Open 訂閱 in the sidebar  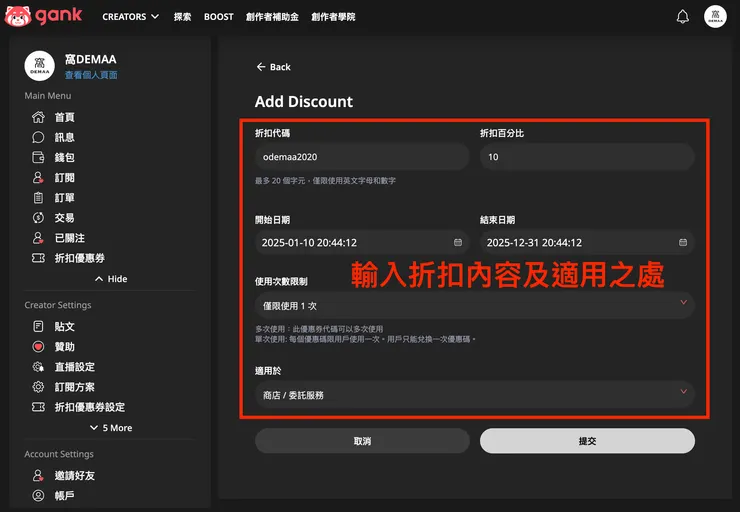[x=65, y=177]
